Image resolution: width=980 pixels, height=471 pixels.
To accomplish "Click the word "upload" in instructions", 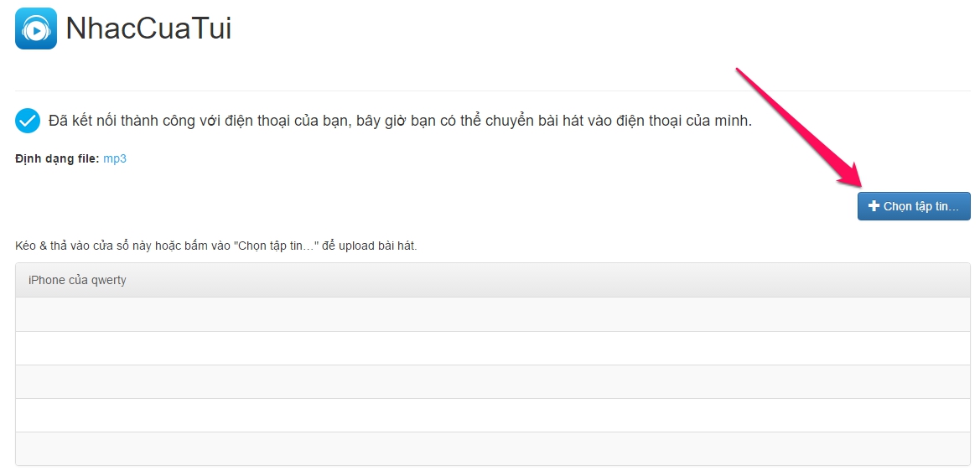I will [356, 246].
